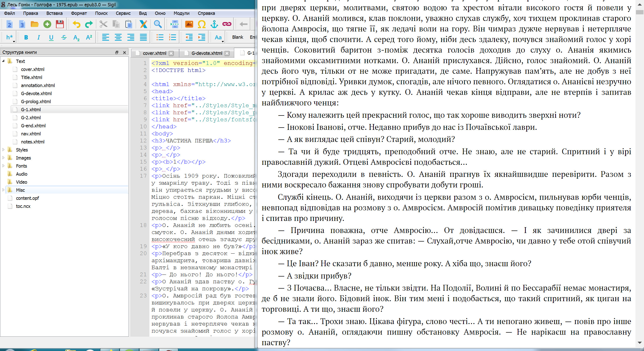Click the Insert Image icon
Image resolution: width=644 pixels, height=351 pixels.
(189, 24)
